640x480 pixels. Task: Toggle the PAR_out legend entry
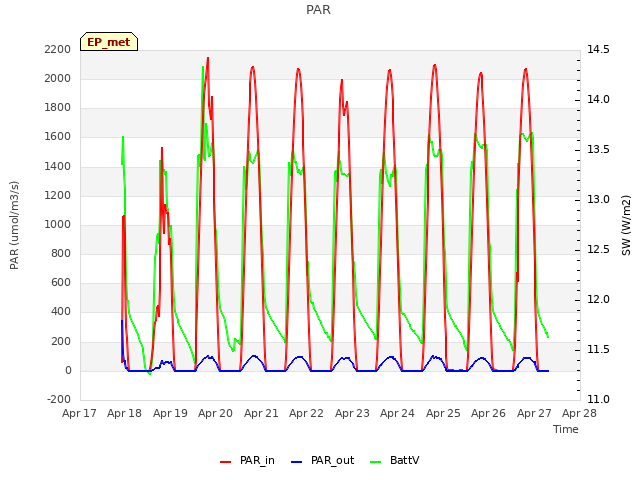322,460
